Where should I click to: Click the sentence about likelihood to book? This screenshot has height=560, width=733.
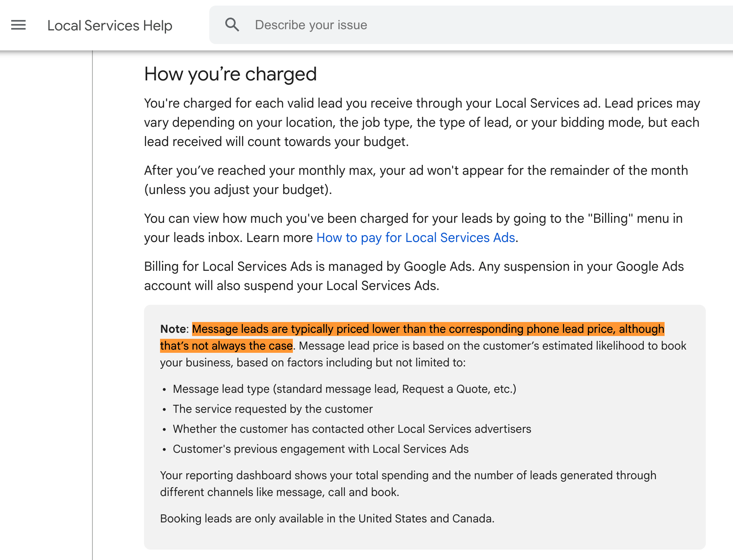coord(492,346)
